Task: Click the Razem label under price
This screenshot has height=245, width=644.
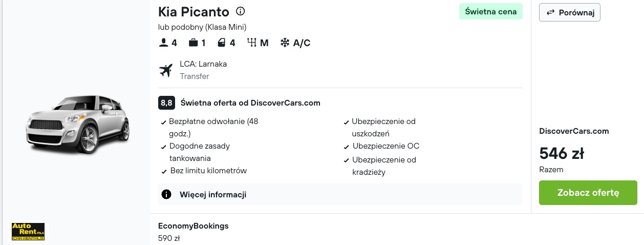Action: coord(551,170)
